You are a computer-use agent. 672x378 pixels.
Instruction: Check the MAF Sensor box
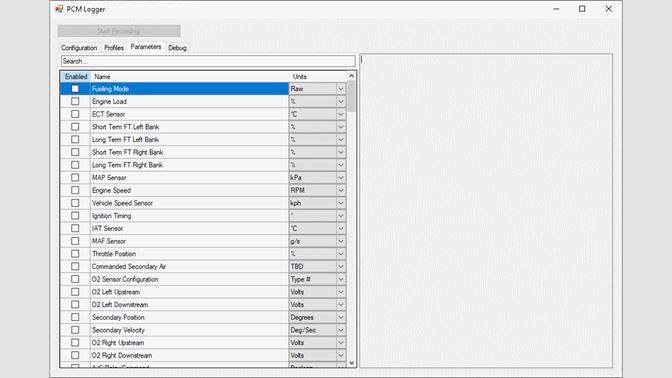75,241
